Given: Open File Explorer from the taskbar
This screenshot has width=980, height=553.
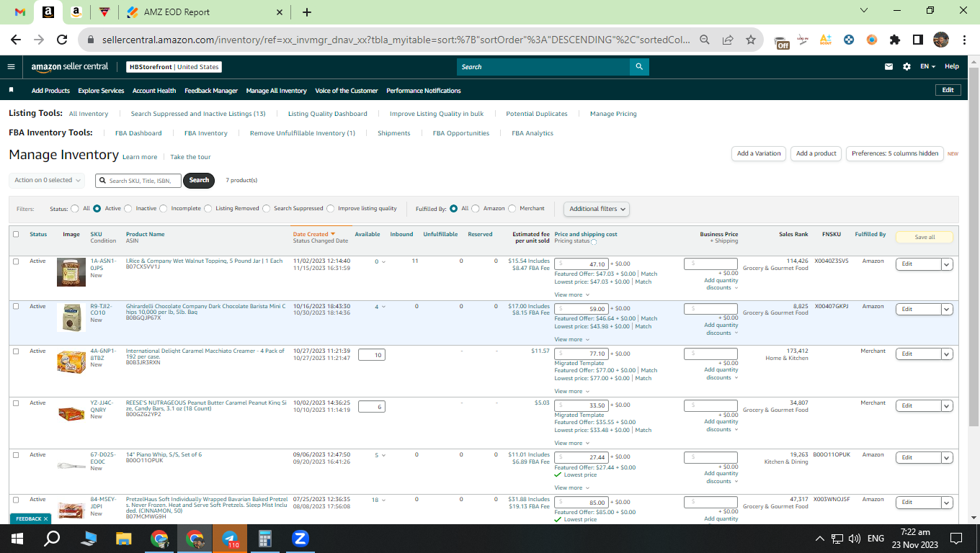Looking at the screenshot, I should (x=124, y=539).
